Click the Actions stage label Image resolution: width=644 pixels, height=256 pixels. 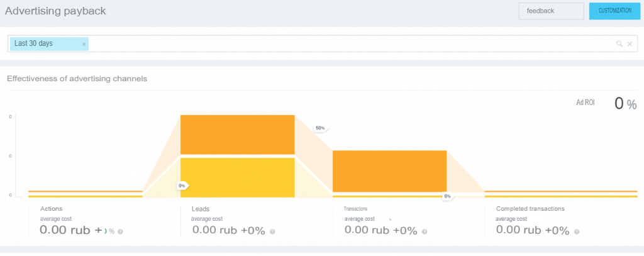pyautogui.click(x=51, y=209)
